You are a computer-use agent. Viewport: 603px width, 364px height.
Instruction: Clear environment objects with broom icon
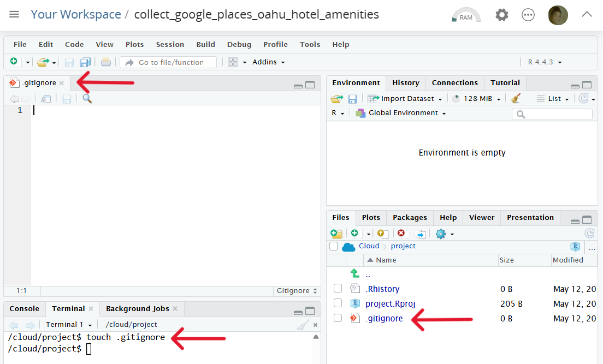pos(516,99)
